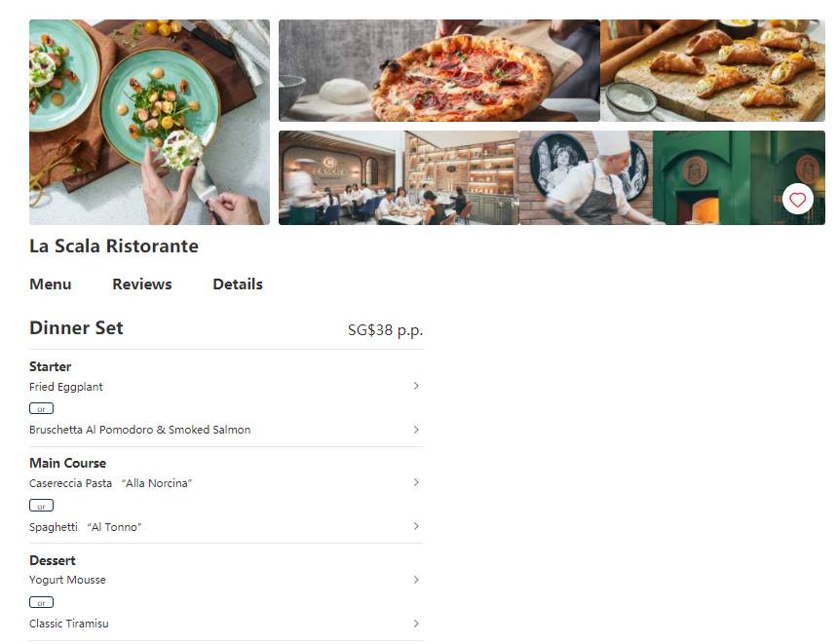View the pepperoni pizza photo
This screenshot has width=837, height=644.
point(438,70)
